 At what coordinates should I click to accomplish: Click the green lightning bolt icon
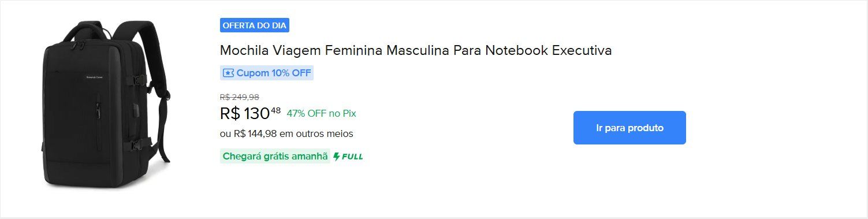click(x=336, y=157)
